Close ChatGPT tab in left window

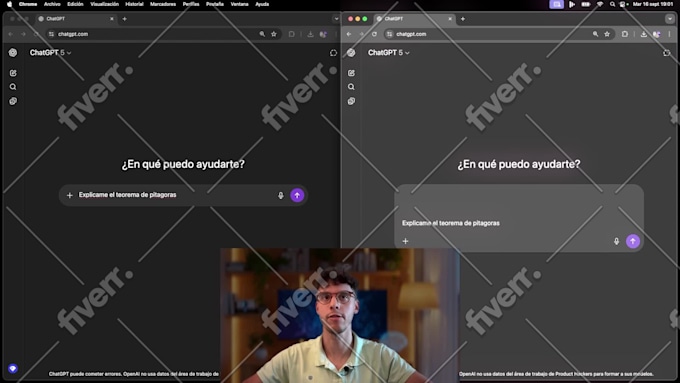pos(112,19)
